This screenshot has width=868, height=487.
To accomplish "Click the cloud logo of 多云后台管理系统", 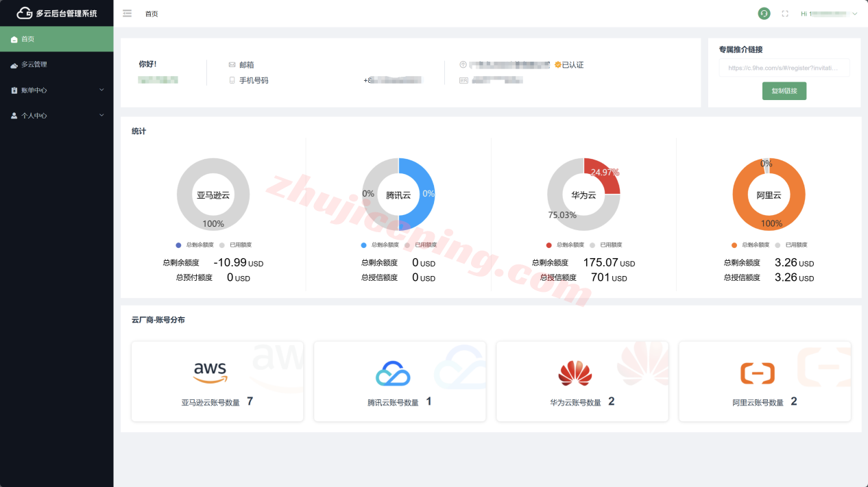I will coord(25,13).
